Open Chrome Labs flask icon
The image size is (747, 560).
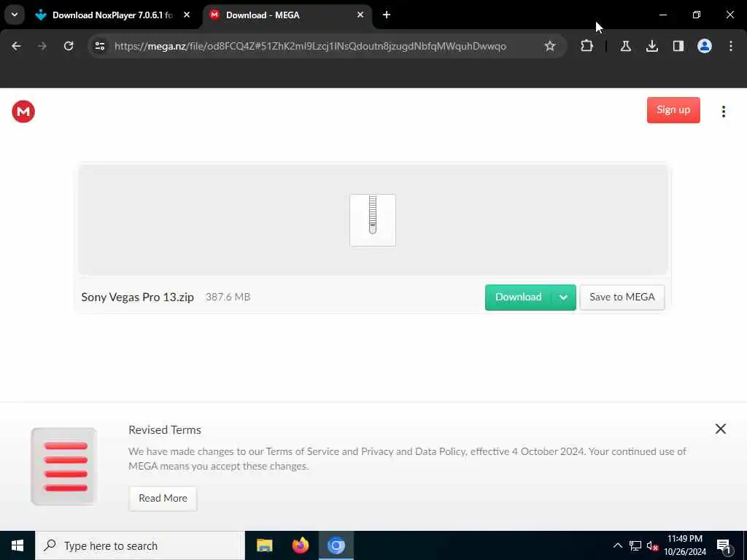click(625, 46)
